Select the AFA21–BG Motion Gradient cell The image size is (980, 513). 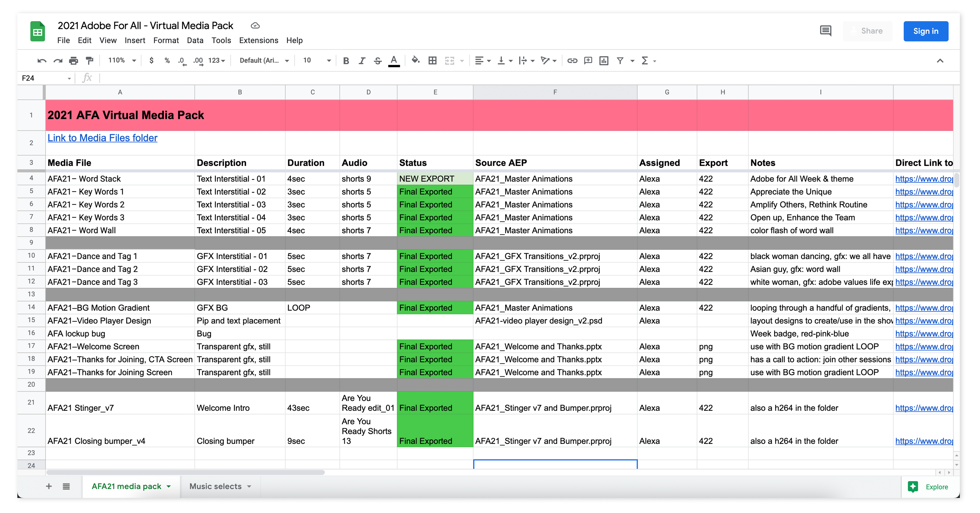(x=120, y=308)
